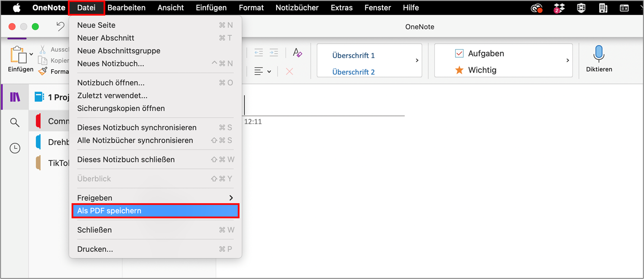
Task: Open Dropbox icon in menu bar
Action: tap(559, 8)
